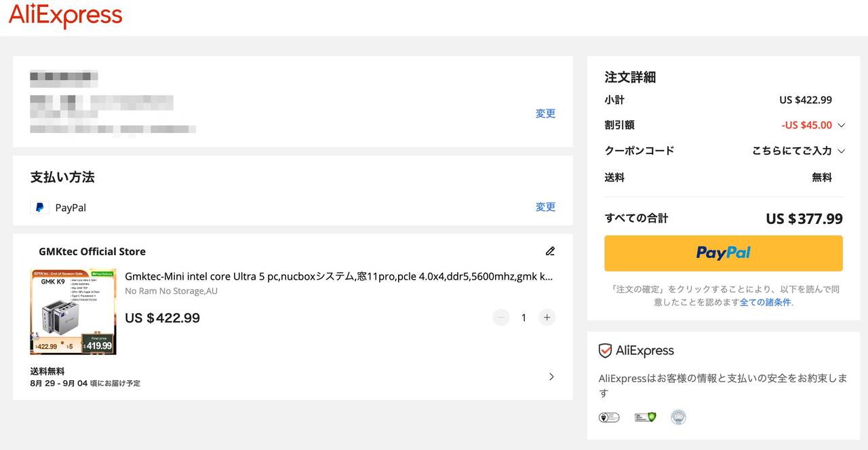868x450 pixels.
Task: Decrease quantity with the minus button
Action: point(501,318)
